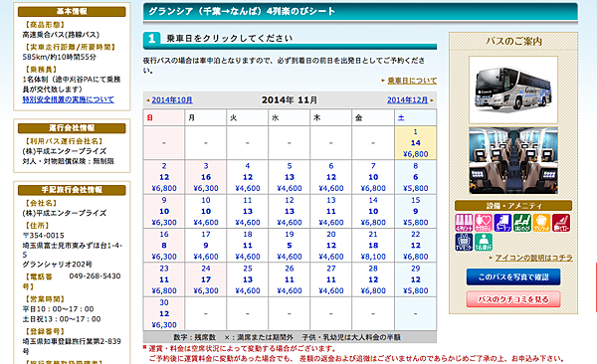
Task: Click the バスのご案内 heading
Action: coord(513,42)
